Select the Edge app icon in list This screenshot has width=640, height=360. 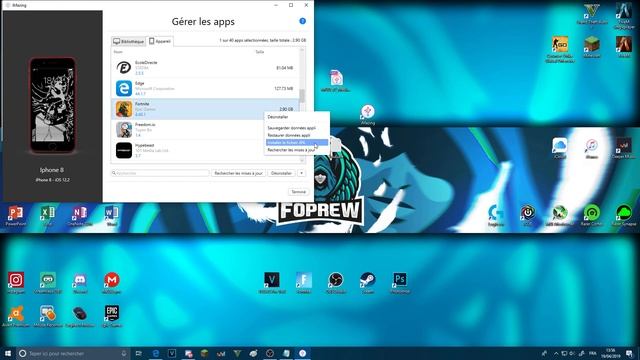pyautogui.click(x=124, y=88)
